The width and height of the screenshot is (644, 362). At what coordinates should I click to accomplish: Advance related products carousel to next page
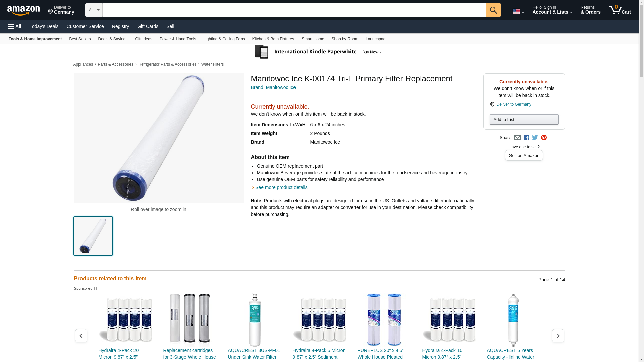[x=558, y=336]
